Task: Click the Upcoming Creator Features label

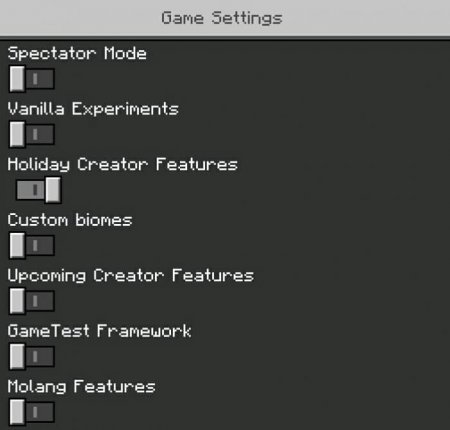Action: (x=131, y=276)
